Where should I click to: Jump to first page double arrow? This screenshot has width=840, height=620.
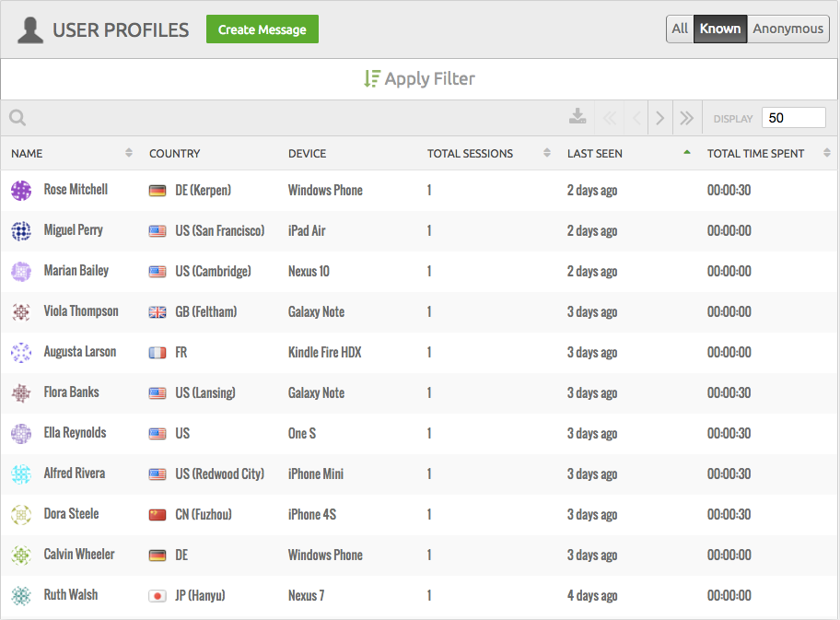(x=610, y=118)
